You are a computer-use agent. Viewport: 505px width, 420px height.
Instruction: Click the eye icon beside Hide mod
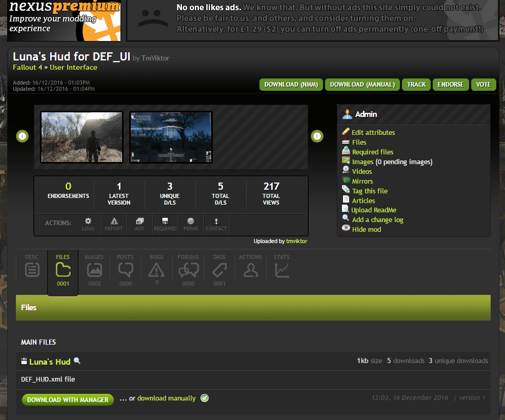[346, 228]
